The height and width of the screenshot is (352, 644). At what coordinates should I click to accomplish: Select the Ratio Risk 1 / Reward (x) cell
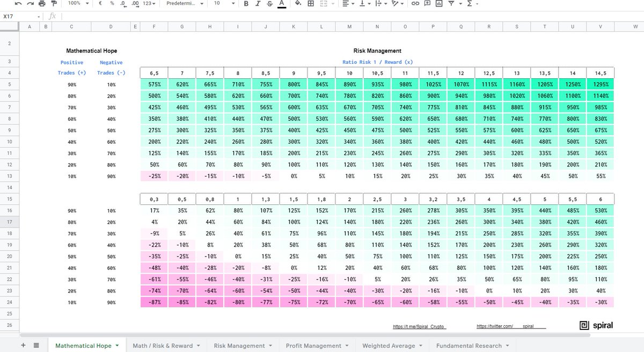[x=377, y=62]
